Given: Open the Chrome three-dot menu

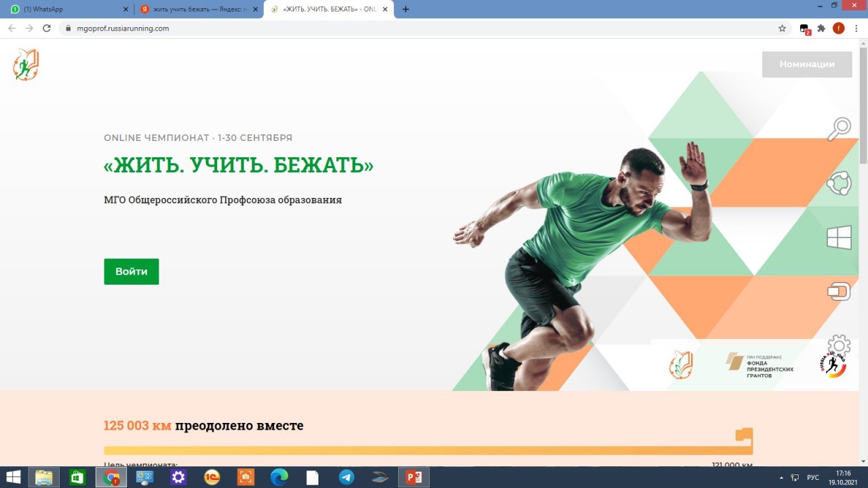Looking at the screenshot, I should click(857, 28).
